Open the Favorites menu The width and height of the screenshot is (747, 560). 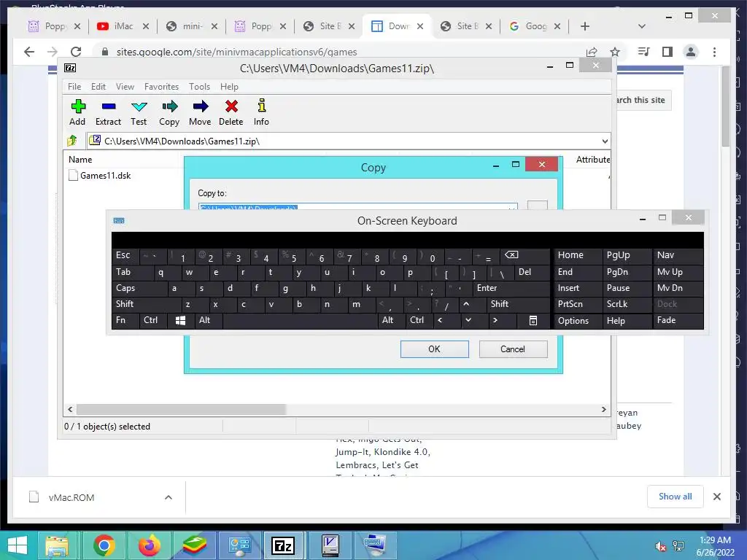[161, 87]
